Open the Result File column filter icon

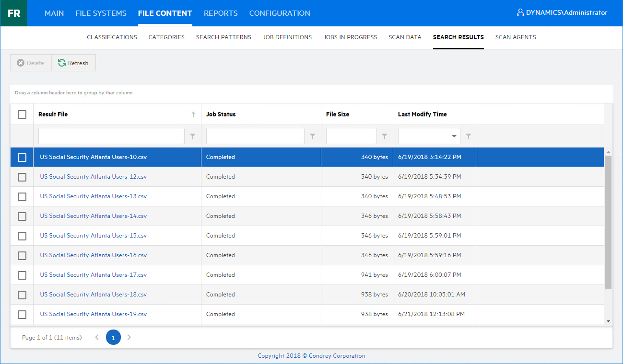coord(193,136)
